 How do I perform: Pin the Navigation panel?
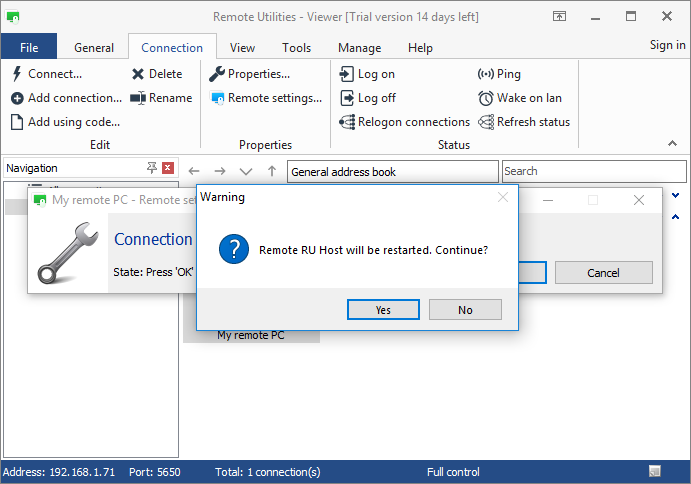[152, 168]
